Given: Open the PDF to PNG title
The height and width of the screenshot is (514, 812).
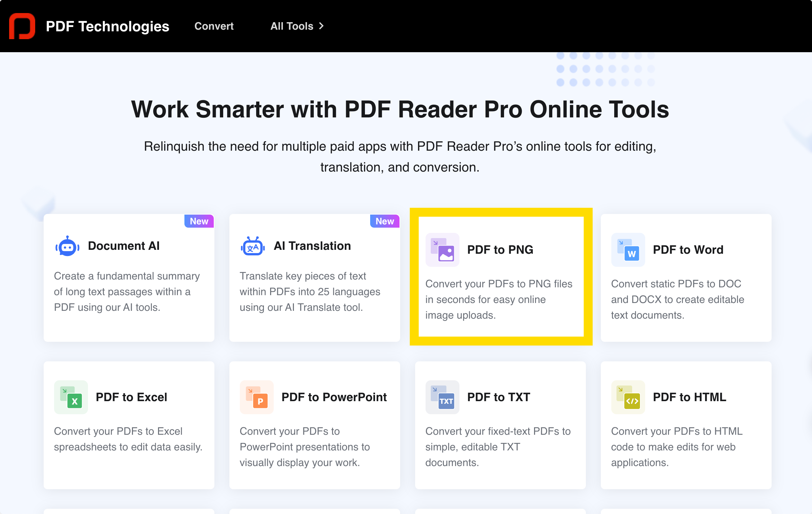Looking at the screenshot, I should pyautogui.click(x=500, y=250).
